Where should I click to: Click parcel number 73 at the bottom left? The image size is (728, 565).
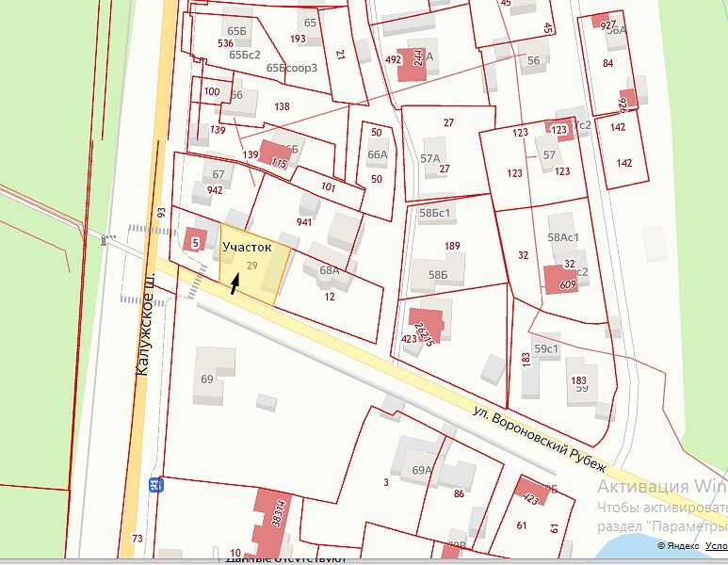137,539
